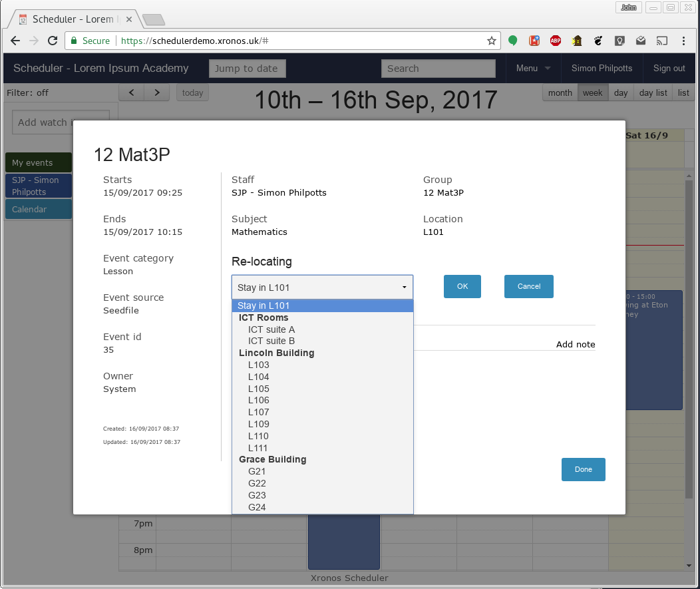Collapse the Stay in L101 dropdown
Image resolution: width=700 pixels, height=589 pixels.
[x=322, y=287]
